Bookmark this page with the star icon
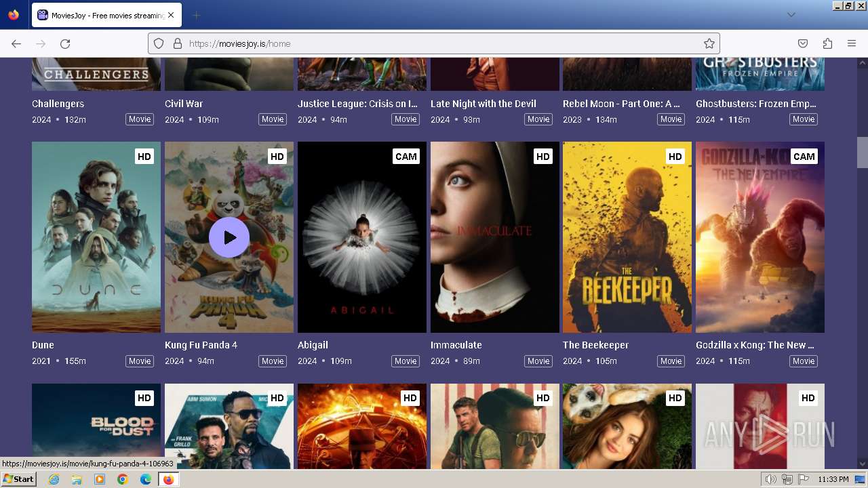This screenshot has height=488, width=868. [x=709, y=43]
